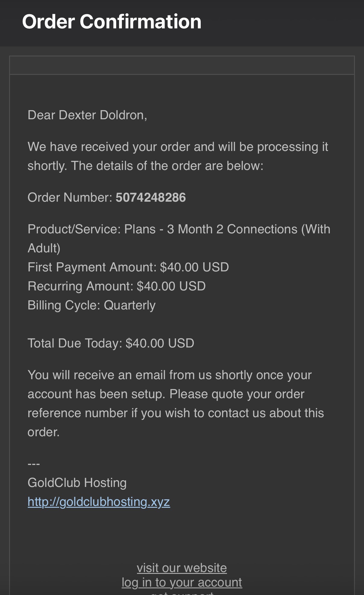Click the partially visible support link
This screenshot has height=595, width=364.
[182, 593]
